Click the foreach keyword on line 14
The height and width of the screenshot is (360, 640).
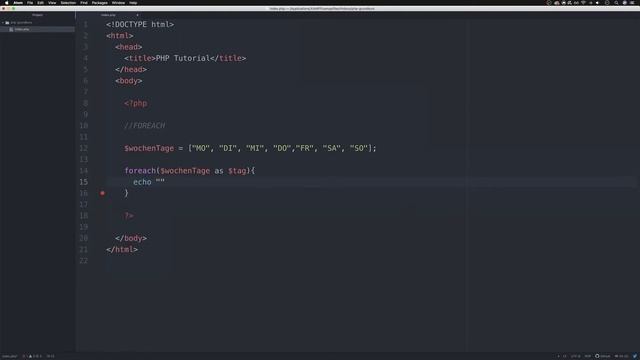tap(140, 171)
